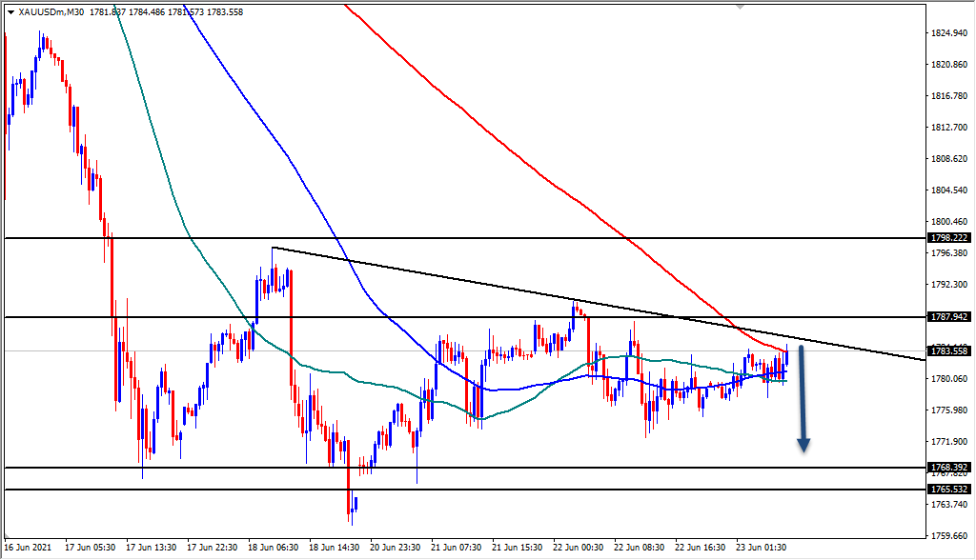Click the 1787.942 horizontal line price tag
Screen dimensions: 976x560
tap(949, 317)
